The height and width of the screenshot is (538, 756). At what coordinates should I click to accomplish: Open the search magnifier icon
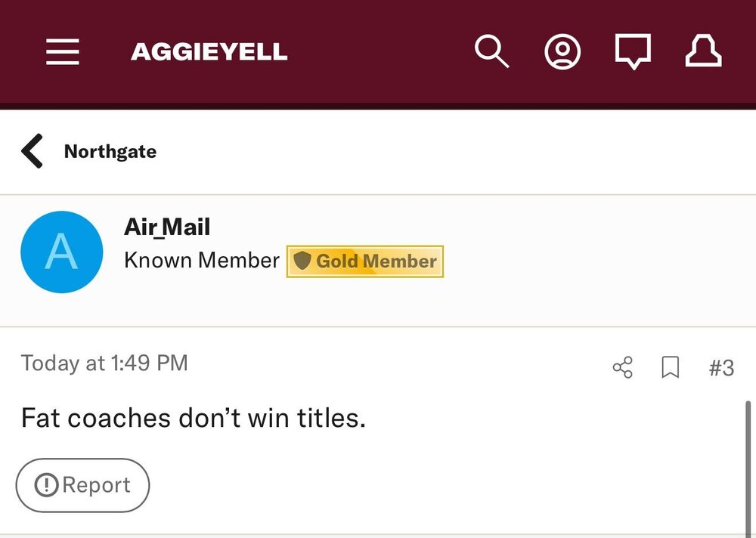click(x=491, y=52)
